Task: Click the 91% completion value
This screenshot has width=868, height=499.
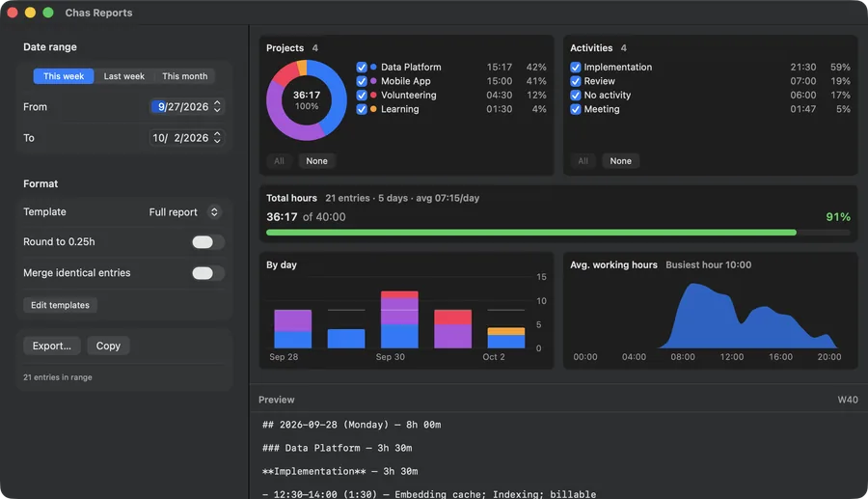Action: point(838,217)
